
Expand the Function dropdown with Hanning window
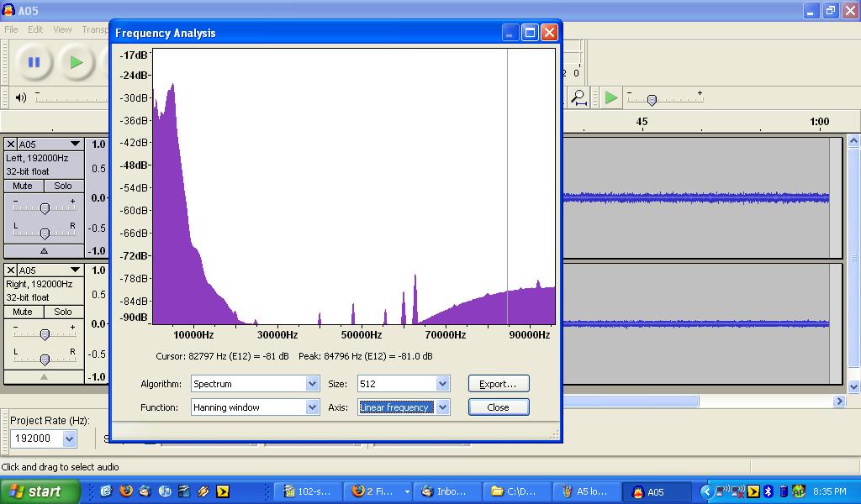coord(312,407)
